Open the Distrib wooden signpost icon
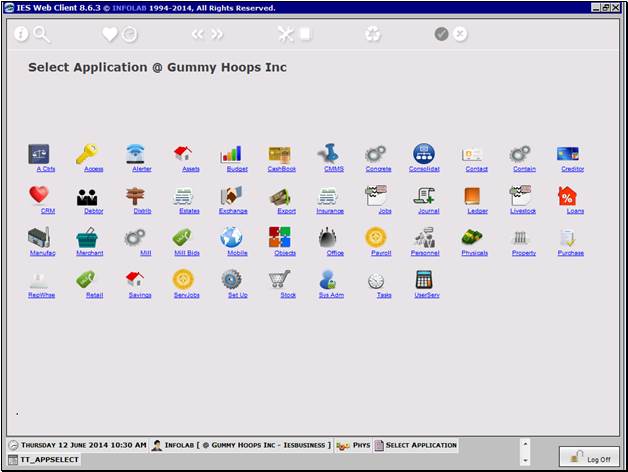This screenshot has height=472, width=628. [135, 196]
